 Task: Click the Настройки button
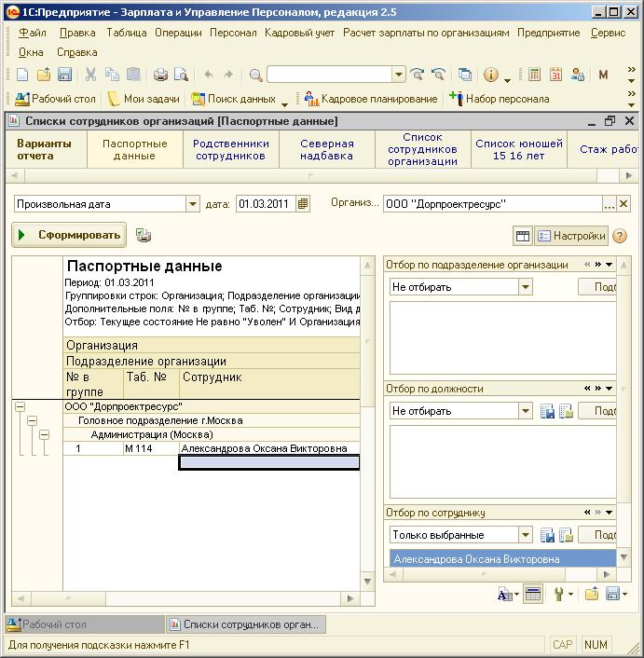tap(571, 236)
